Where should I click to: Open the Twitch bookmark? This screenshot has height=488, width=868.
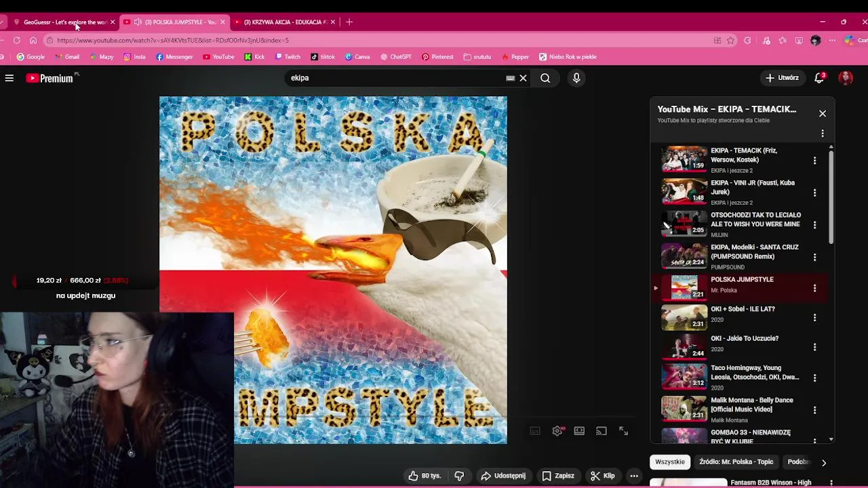coord(288,57)
